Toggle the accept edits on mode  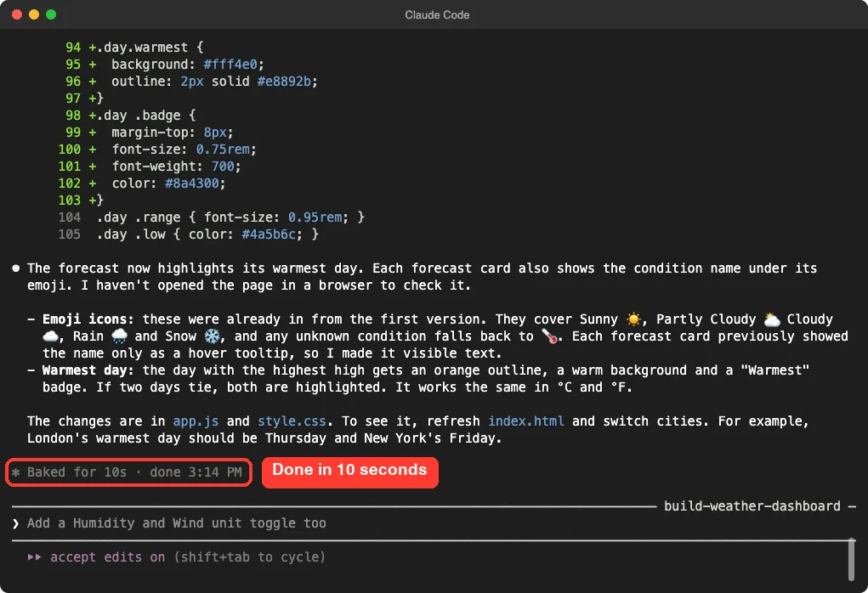coord(107,557)
